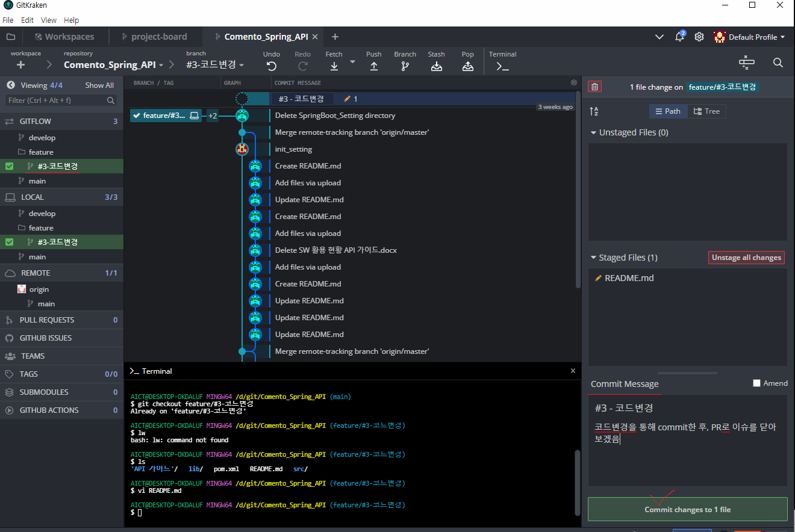The height and width of the screenshot is (532, 795).
Task: Click the branch Filter input field
Action: coord(61,101)
